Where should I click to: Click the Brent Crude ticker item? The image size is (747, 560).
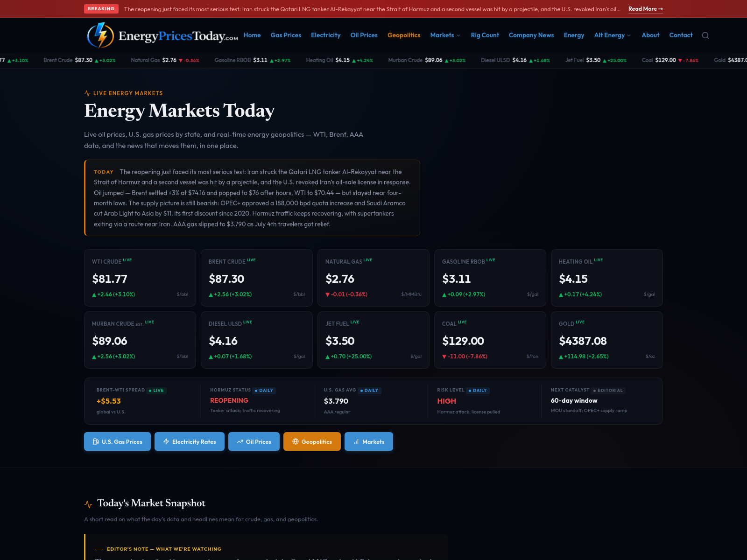point(79,60)
